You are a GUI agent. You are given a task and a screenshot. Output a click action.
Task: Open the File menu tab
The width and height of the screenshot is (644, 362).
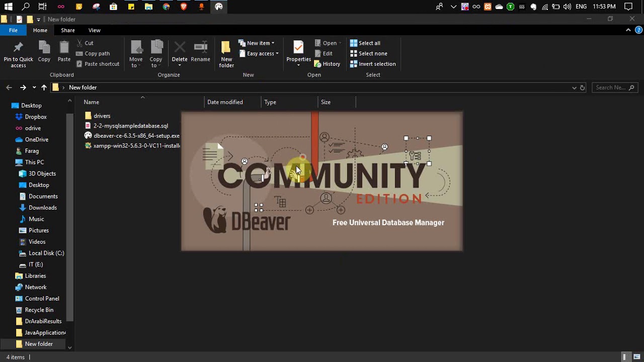(13, 30)
